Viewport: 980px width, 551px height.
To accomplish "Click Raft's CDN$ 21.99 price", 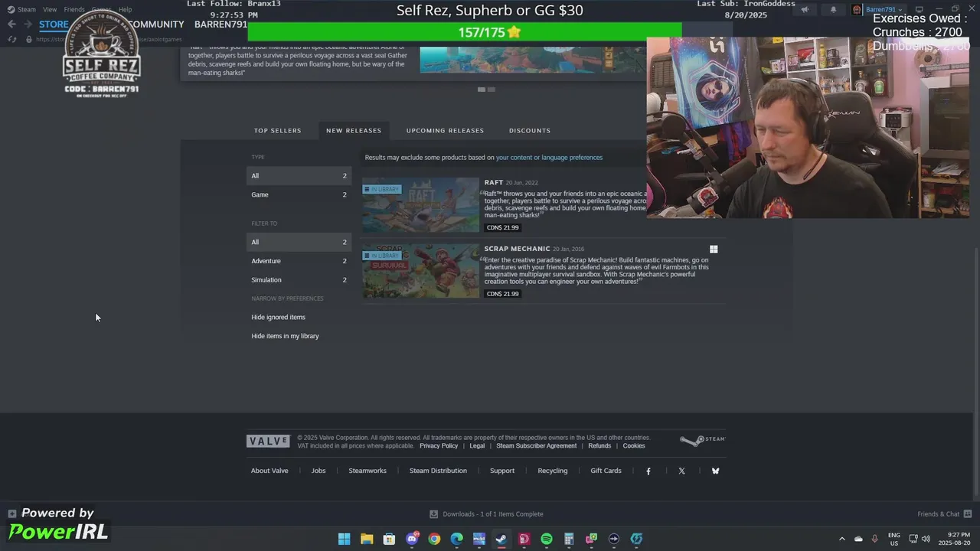I will coord(502,227).
